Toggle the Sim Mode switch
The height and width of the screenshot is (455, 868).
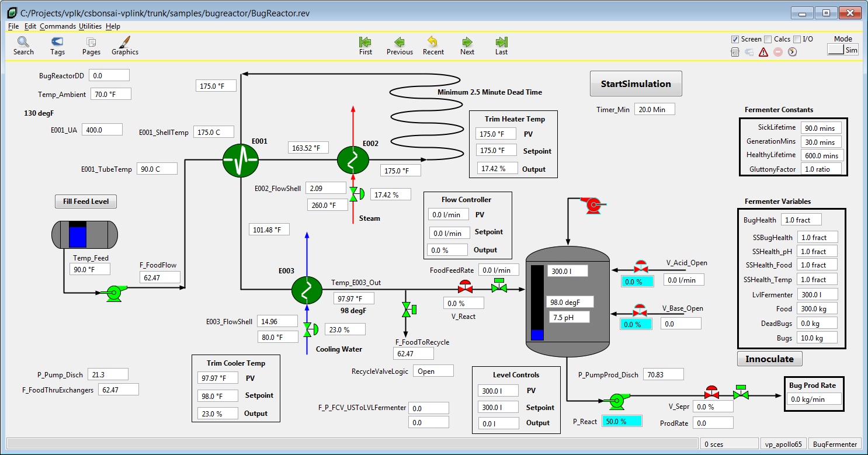pos(843,50)
